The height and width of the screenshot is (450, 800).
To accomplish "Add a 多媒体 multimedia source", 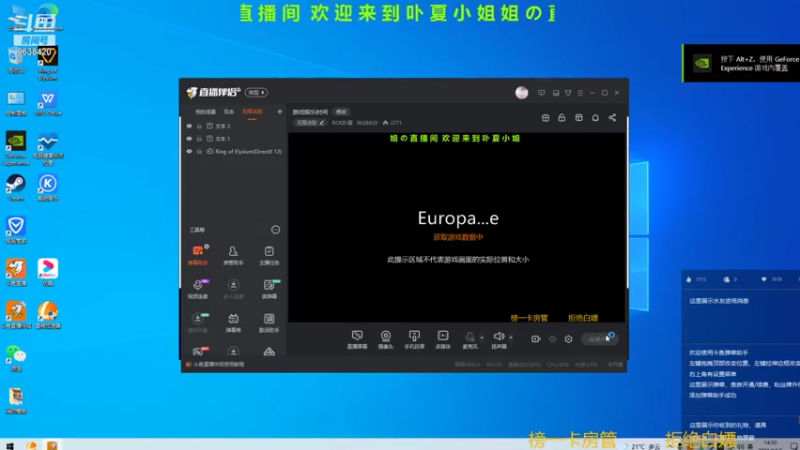I will point(443,339).
